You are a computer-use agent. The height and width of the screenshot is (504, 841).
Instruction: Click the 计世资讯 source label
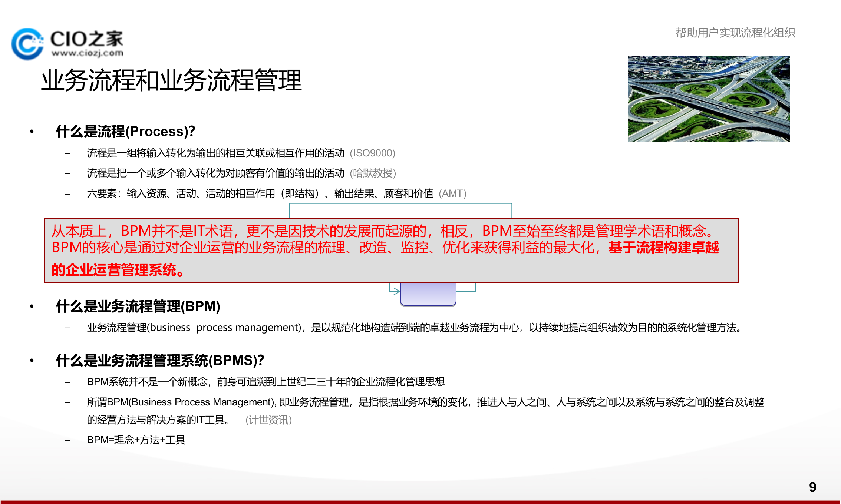click(270, 421)
